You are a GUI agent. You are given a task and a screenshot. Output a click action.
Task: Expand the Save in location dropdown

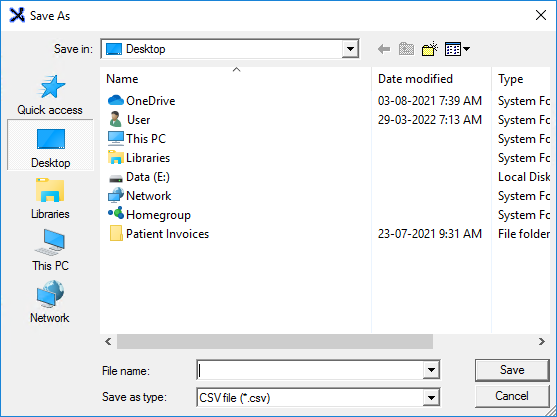pyautogui.click(x=350, y=49)
